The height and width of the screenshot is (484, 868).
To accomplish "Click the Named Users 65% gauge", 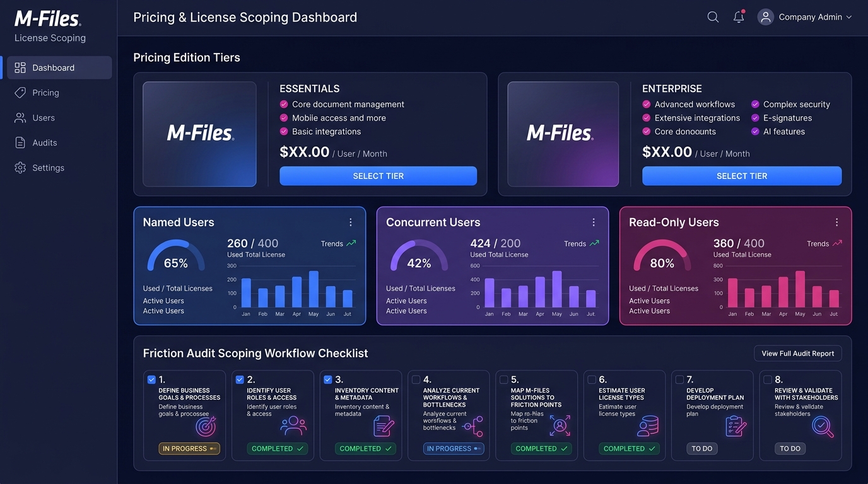I will [176, 256].
